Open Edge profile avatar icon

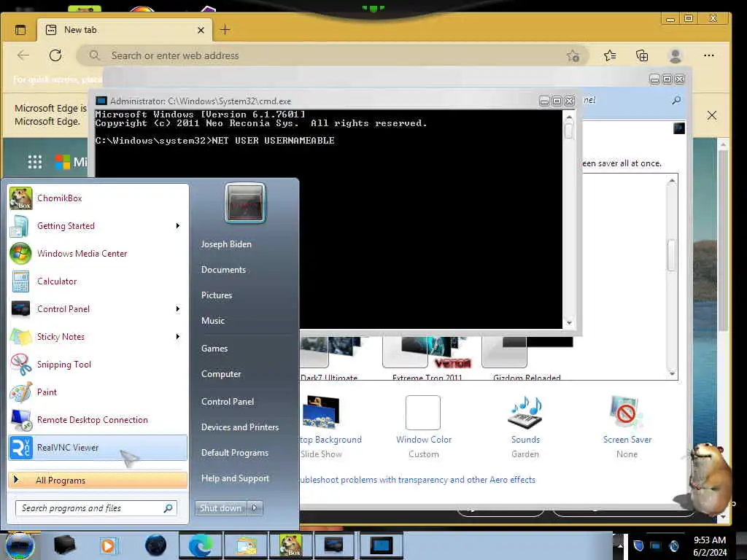pos(675,55)
